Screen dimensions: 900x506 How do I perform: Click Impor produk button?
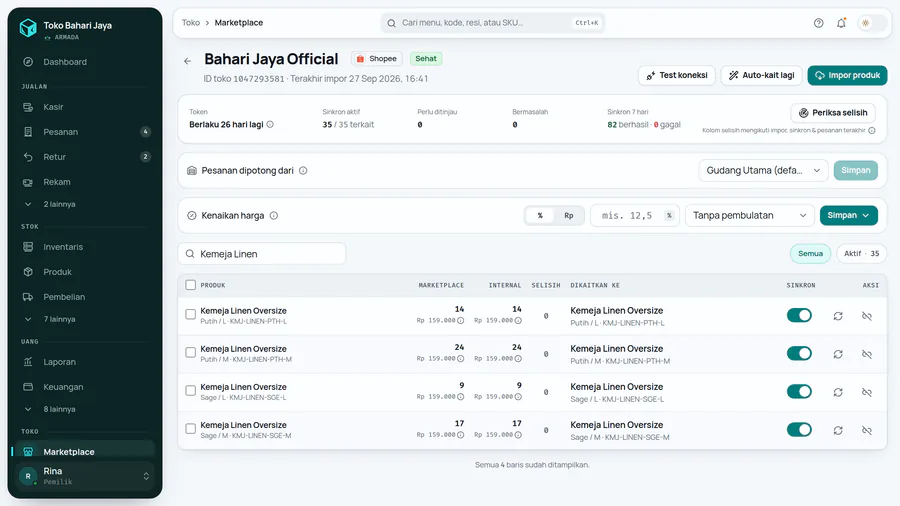coord(847,76)
